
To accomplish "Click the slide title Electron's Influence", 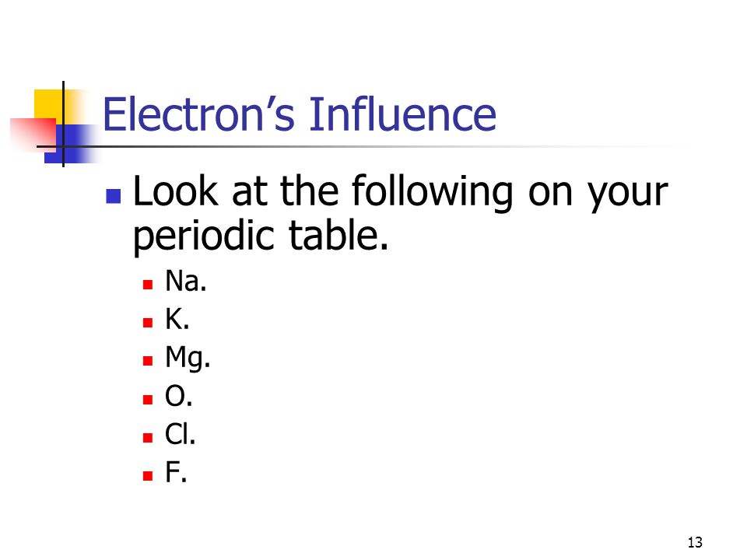I will [x=299, y=114].
